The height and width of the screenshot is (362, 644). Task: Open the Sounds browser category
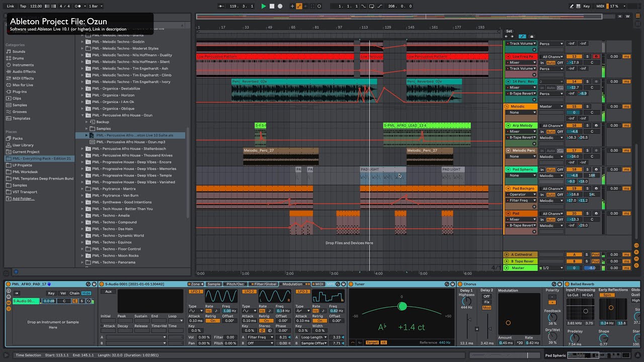pyautogui.click(x=19, y=52)
